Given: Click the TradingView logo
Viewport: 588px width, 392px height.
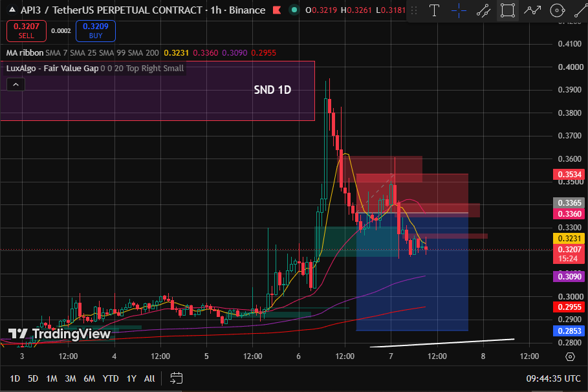Looking at the screenshot, I should click(60, 334).
